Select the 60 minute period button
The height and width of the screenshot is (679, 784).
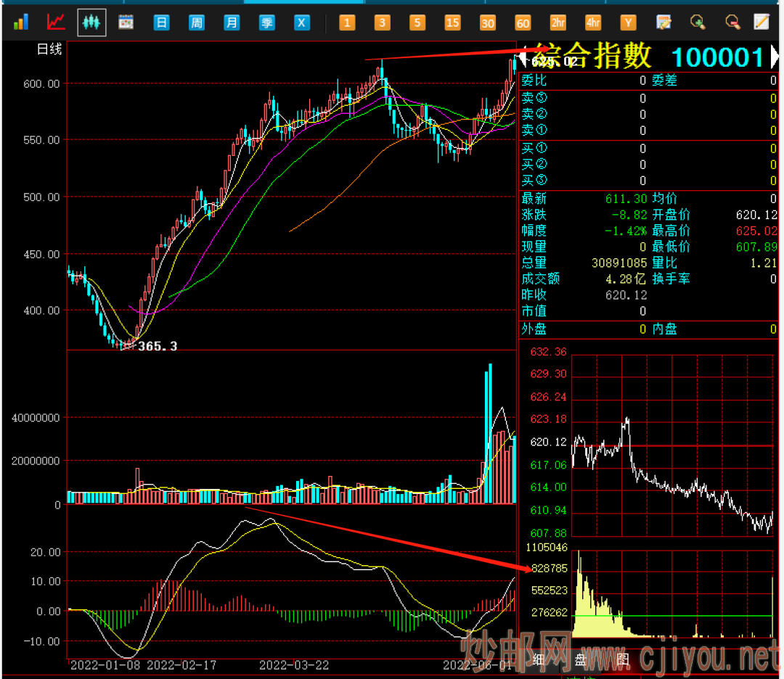(523, 22)
